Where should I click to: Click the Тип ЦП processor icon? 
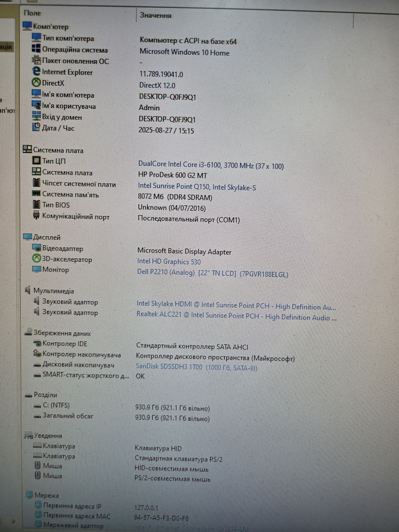pyautogui.click(x=36, y=160)
